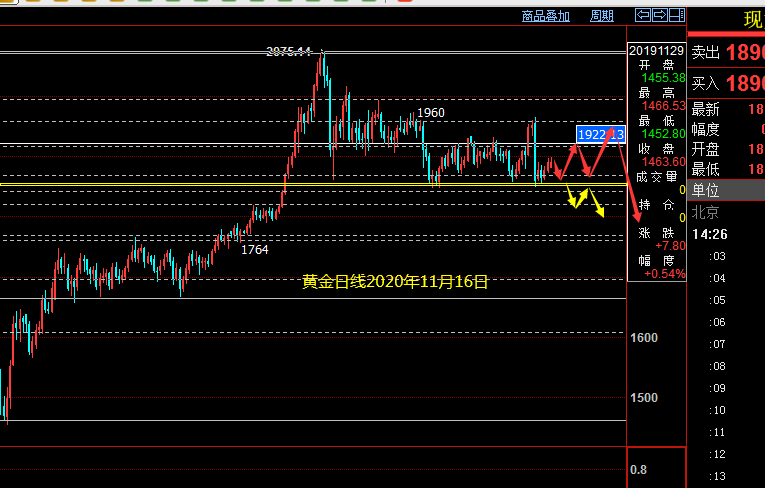Select the :13 minute entry
The width and height of the screenshot is (765, 488).
tap(717, 476)
